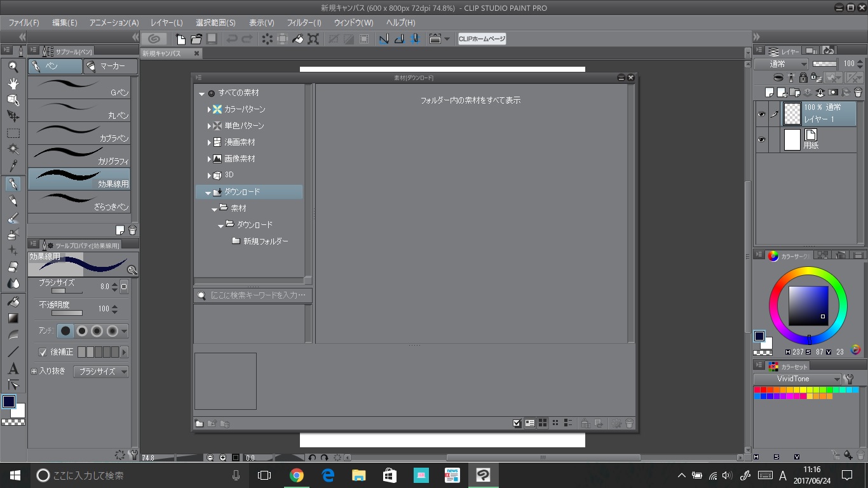
Task: Click the CLIPホームページ button
Action: (482, 39)
